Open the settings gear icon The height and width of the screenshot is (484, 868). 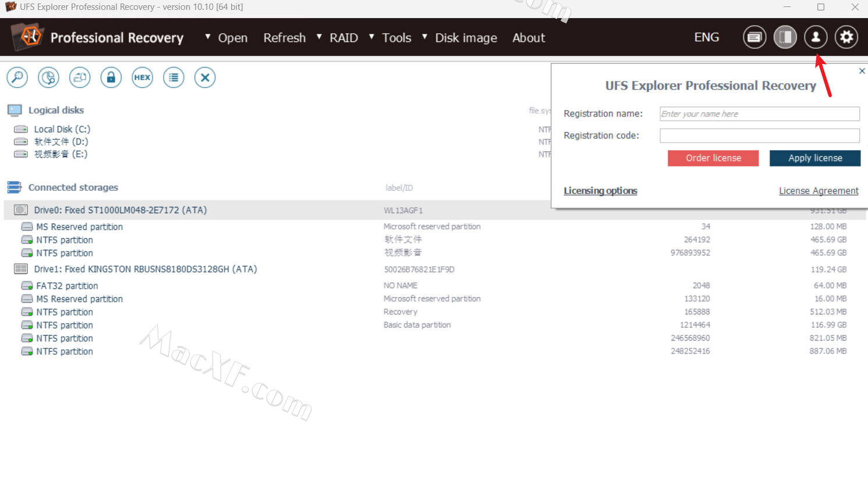(x=846, y=37)
